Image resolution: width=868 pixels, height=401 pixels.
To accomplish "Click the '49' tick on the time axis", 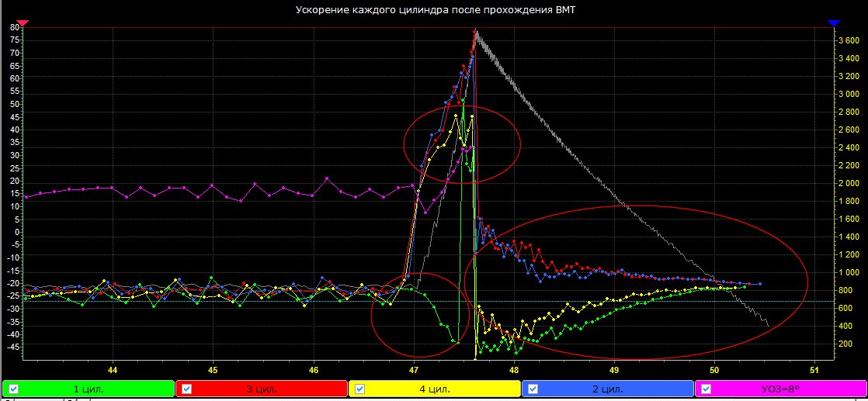I will point(614,369).
